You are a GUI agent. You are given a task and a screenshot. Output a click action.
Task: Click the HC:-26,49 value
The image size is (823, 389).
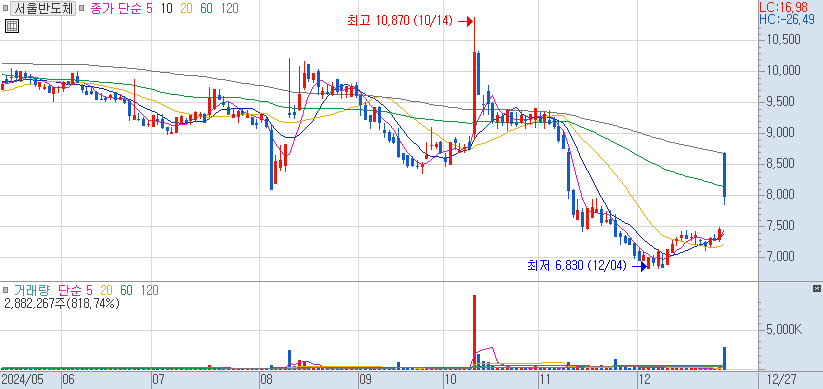click(x=787, y=19)
